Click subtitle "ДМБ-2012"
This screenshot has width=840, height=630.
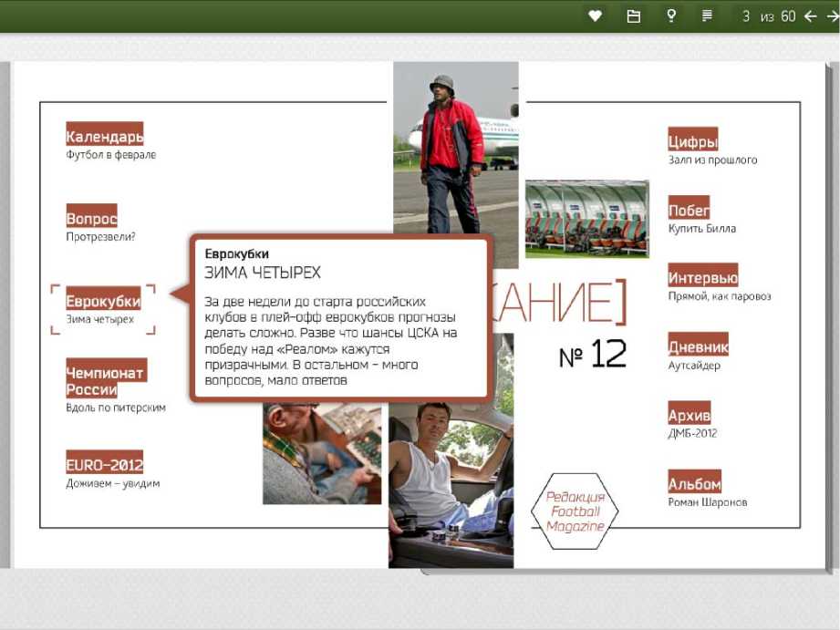pyautogui.click(x=692, y=433)
